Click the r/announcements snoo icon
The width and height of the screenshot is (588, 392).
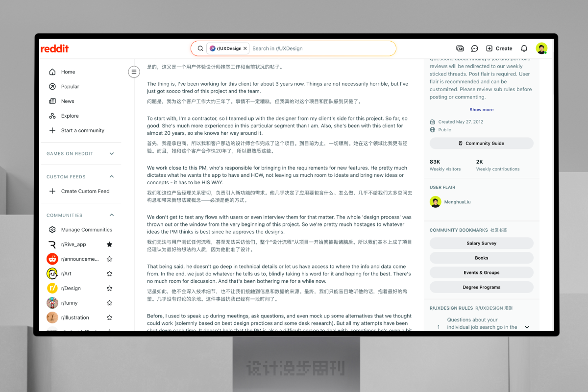pyautogui.click(x=52, y=259)
